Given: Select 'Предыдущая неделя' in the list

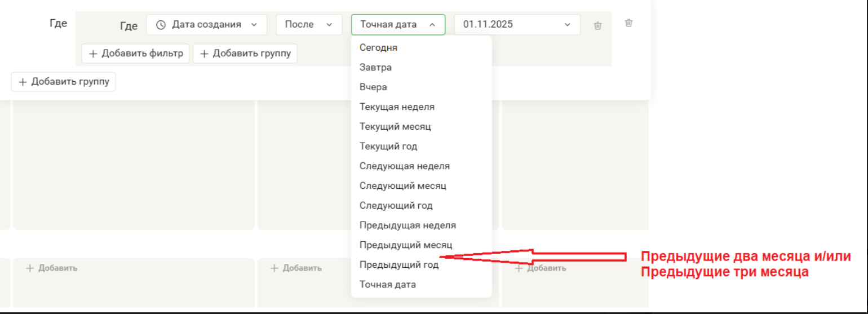Looking at the screenshot, I should coord(408,225).
